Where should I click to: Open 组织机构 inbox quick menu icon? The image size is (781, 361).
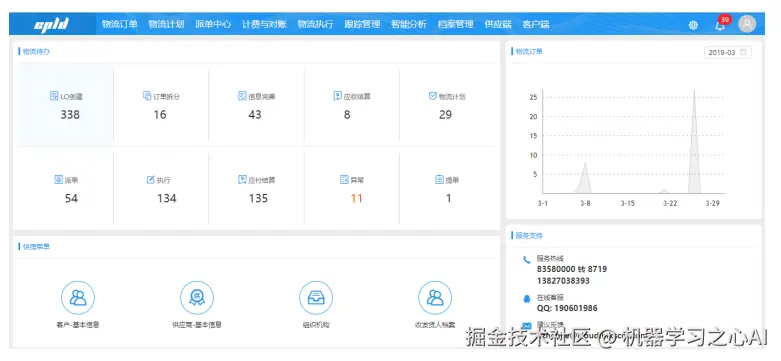(x=316, y=298)
